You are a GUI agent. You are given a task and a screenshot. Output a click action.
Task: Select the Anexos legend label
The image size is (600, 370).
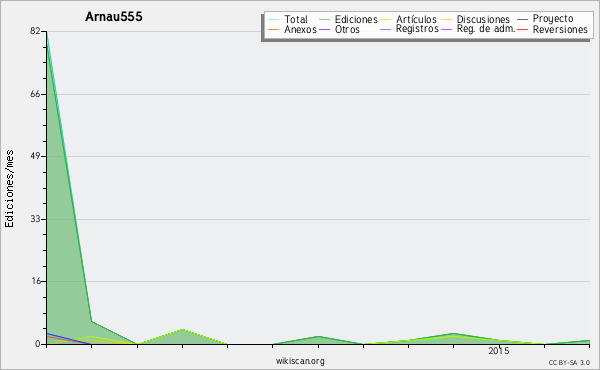(x=300, y=29)
